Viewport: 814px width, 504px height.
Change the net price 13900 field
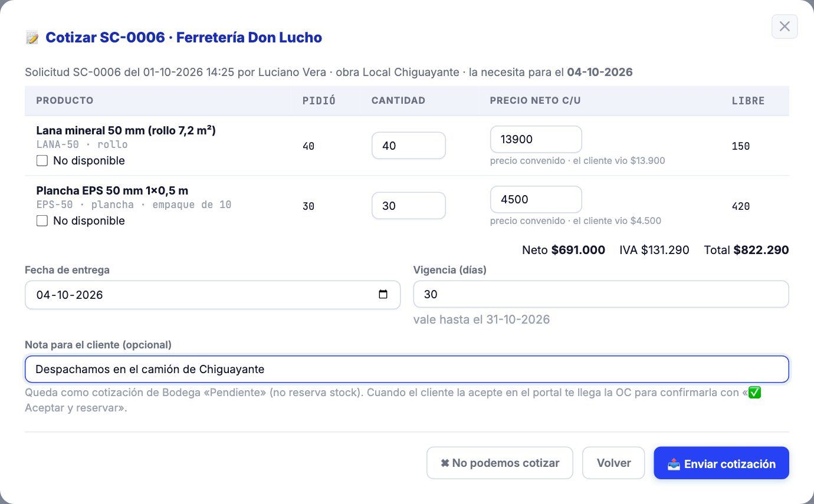click(x=536, y=139)
